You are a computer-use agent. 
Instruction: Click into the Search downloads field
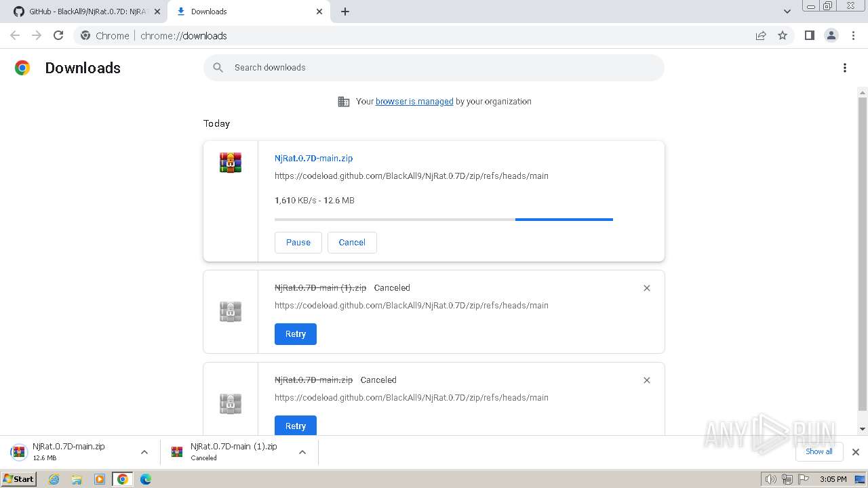point(434,68)
